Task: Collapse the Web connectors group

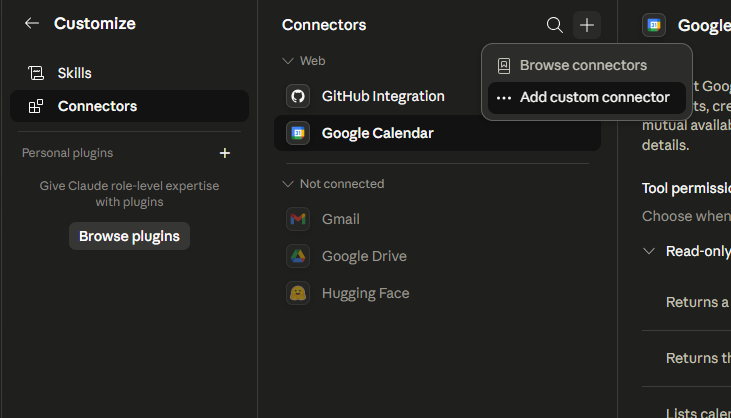Action: (x=288, y=61)
